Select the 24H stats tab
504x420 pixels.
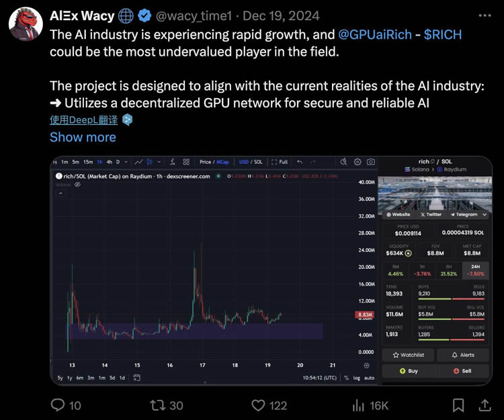476,270
